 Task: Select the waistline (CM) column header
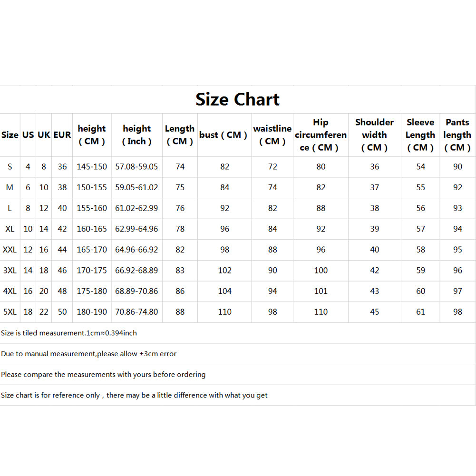[x=272, y=135]
